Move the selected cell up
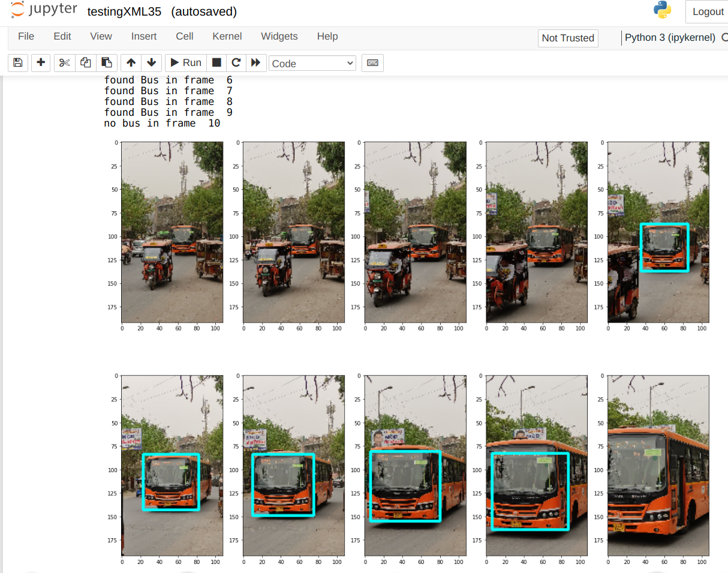This screenshot has width=728, height=573. pos(130,62)
